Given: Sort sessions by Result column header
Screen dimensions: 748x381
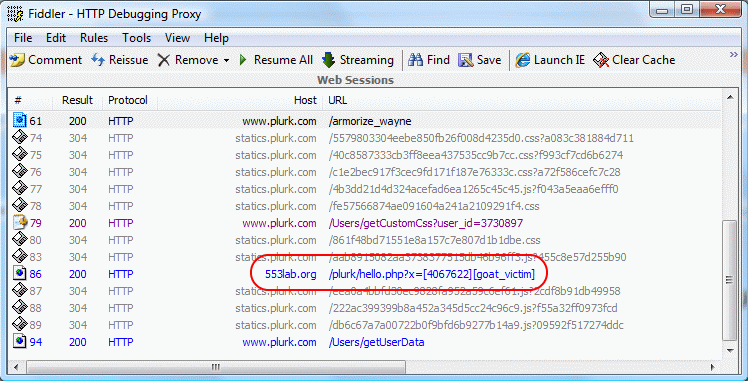Looking at the screenshot, I should coord(77,101).
